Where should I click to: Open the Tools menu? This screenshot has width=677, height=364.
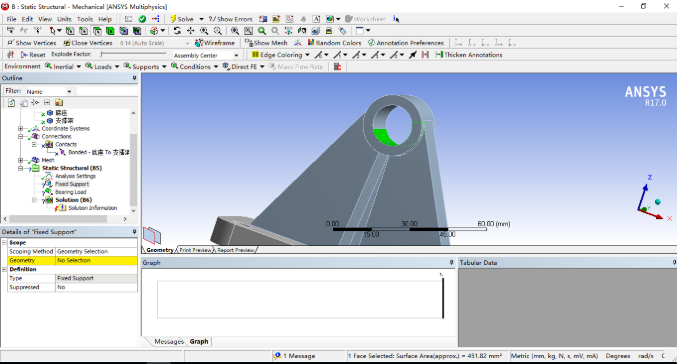[85, 19]
